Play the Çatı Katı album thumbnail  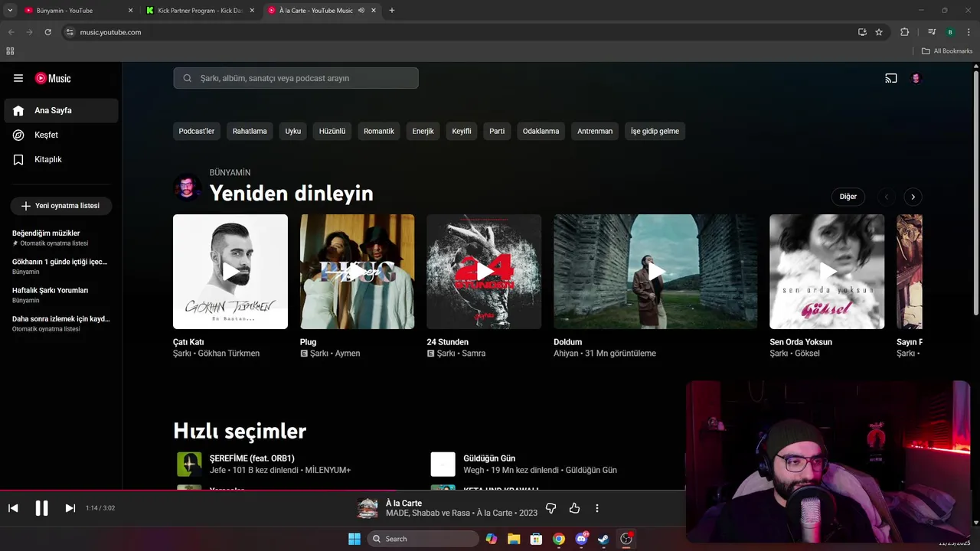[x=230, y=272]
